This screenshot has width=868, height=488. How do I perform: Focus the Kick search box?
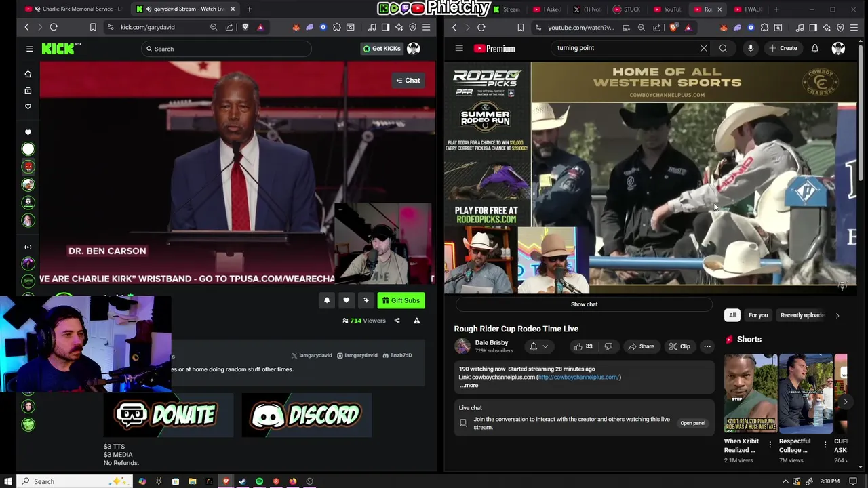226,49
